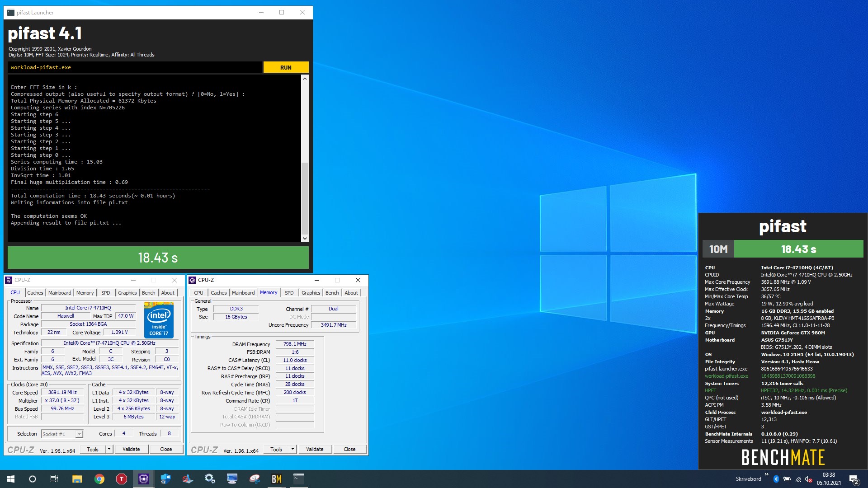The image size is (868, 488).
Task: Click pifast console scrollbar down arrow
Action: (305, 238)
